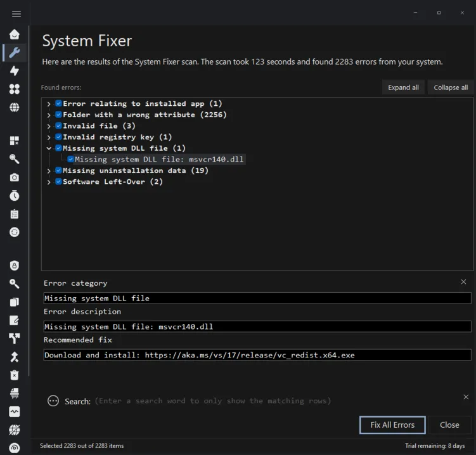Uncheck the msvcr140.dll missing file item
Viewport: 476px width, 455px height.
pyautogui.click(x=70, y=159)
